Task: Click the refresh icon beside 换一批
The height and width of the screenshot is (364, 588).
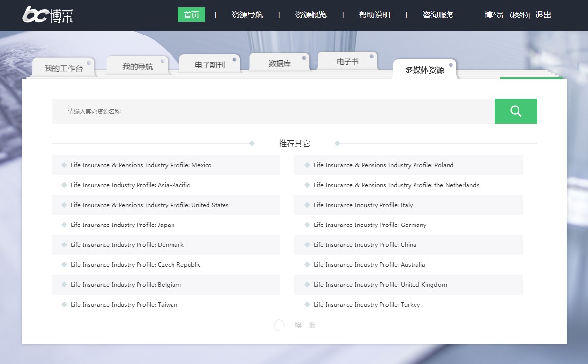Action: coord(279,325)
